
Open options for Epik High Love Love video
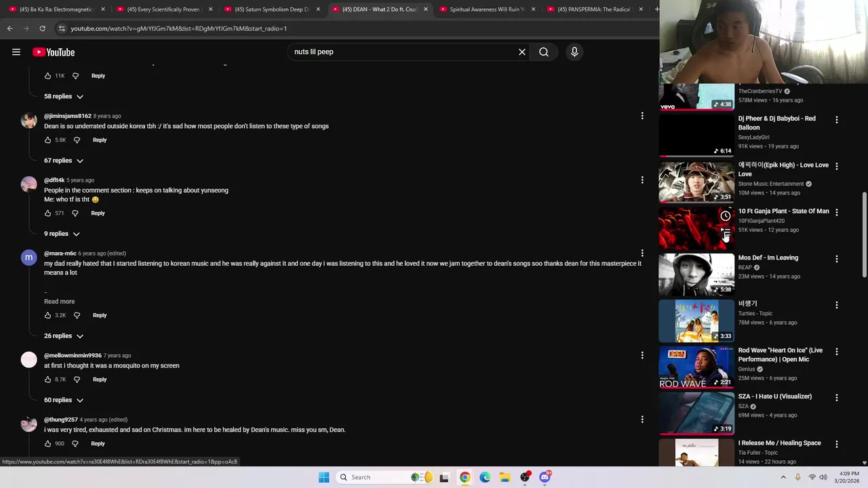tap(836, 166)
